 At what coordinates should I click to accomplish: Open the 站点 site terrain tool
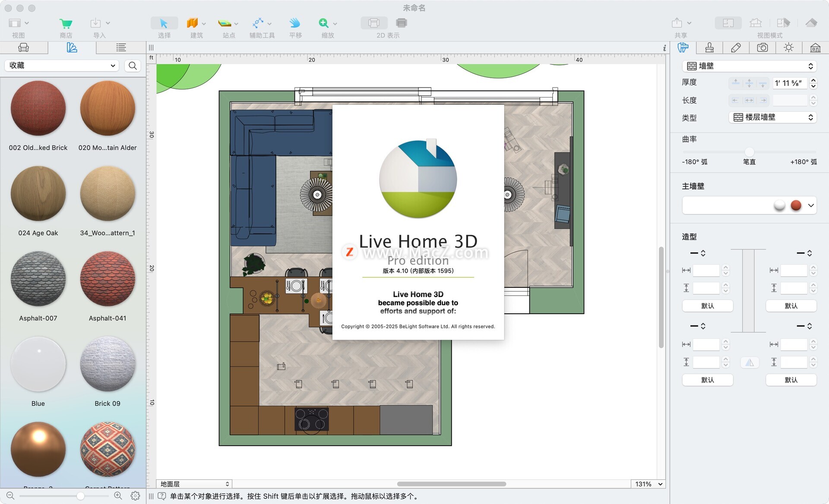click(225, 23)
